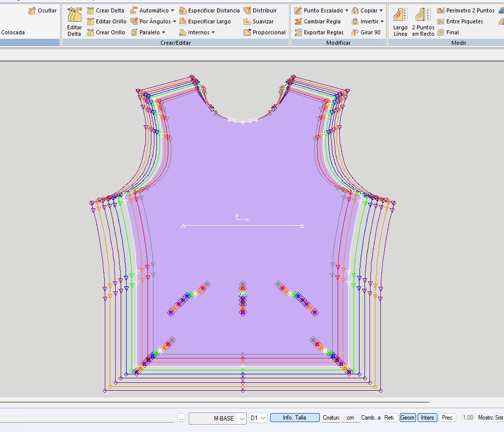The width and height of the screenshot is (504, 432).
Task: Toggle the Inters snap button
Action: click(427, 418)
